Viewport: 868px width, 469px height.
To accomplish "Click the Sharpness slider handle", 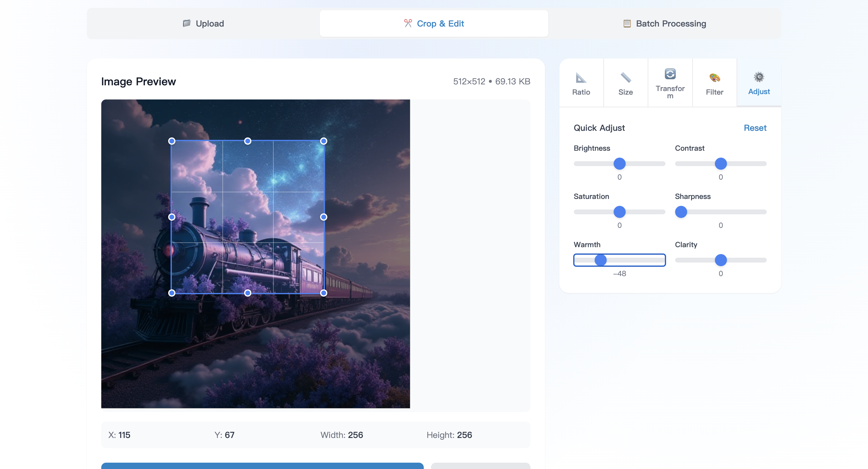I will coord(681,212).
